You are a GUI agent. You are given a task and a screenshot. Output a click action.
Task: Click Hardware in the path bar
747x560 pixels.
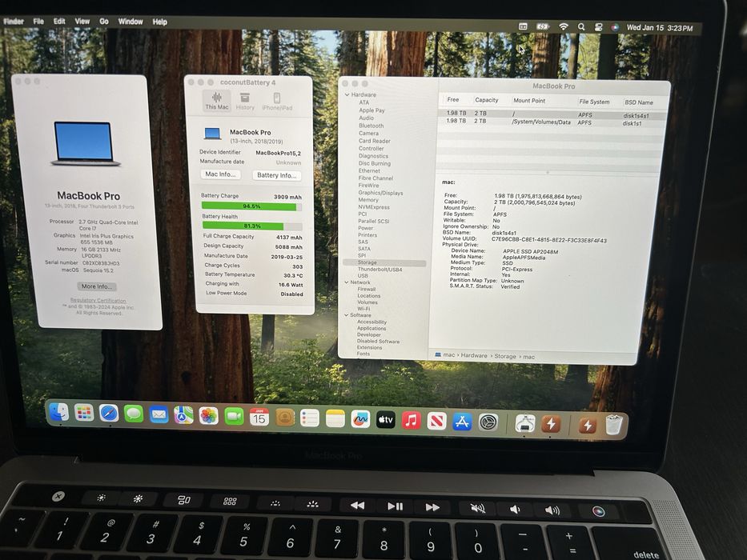(x=473, y=355)
